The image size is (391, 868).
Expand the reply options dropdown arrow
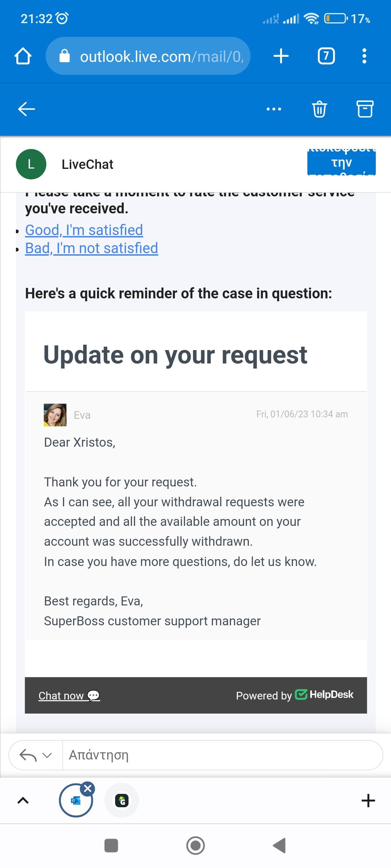click(47, 755)
